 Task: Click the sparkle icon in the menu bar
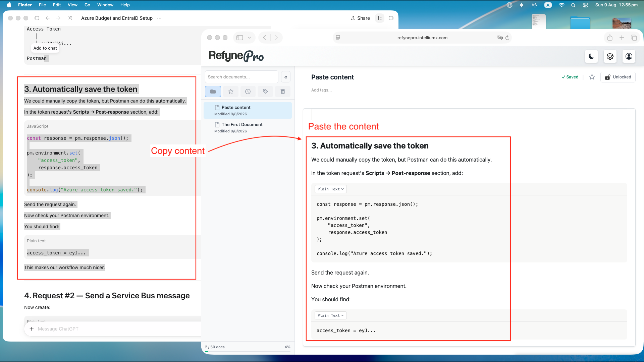pyautogui.click(x=522, y=5)
